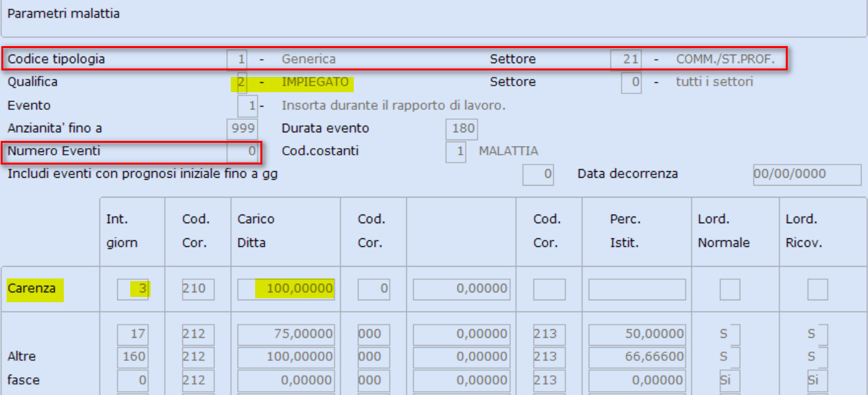Click Lord. Normale S in the 160-day row
Image resolution: width=868 pixels, height=395 pixels.
point(730,357)
